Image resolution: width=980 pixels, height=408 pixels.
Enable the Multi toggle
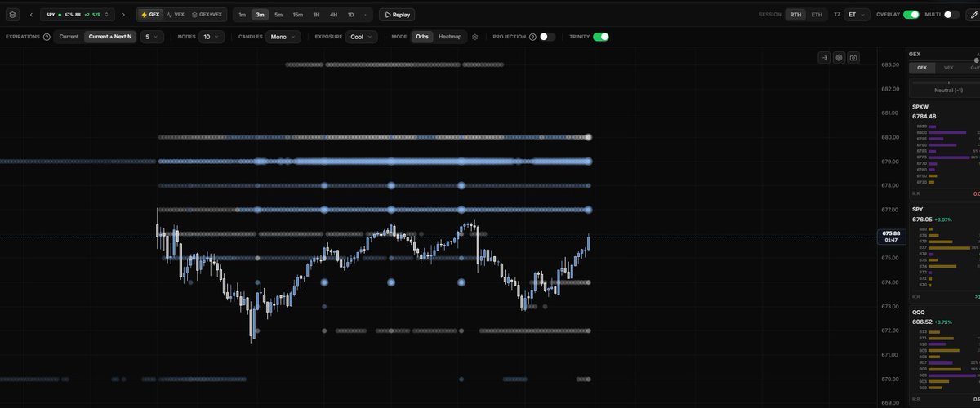pos(951,15)
